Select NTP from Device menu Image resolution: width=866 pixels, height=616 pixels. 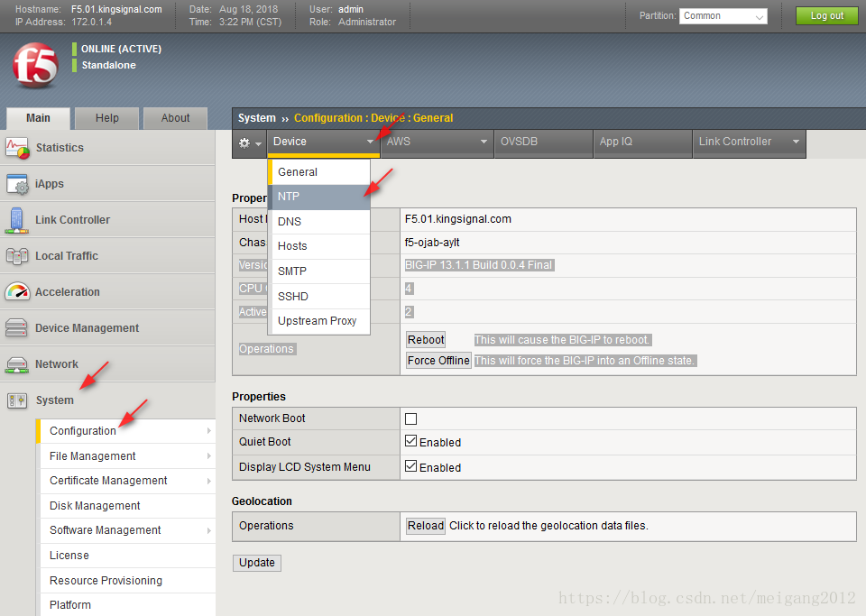point(318,197)
